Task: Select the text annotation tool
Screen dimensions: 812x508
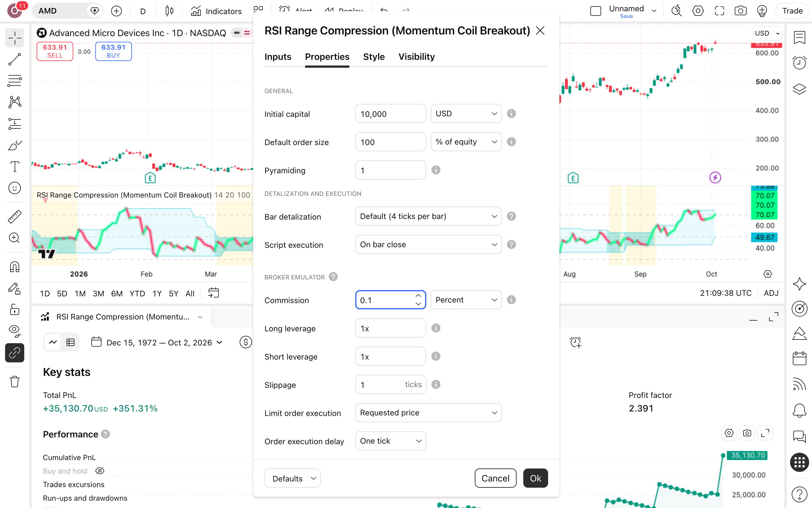Action: (x=15, y=166)
